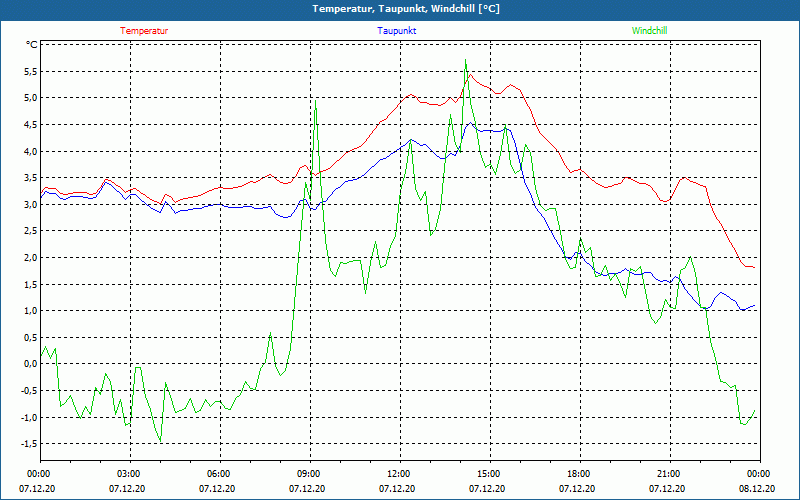Image resolution: width=800 pixels, height=500 pixels.
Task: Click the '1,5' y-axis value
Action: (31, 284)
